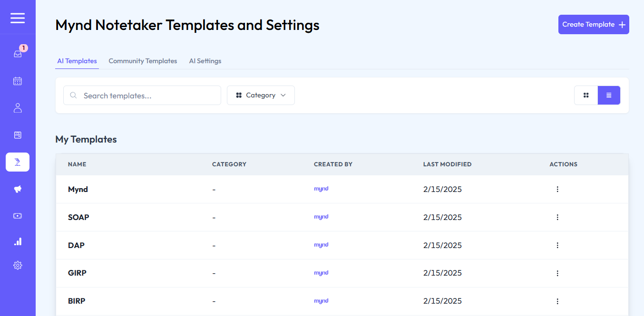Open the DAP template row
The width and height of the screenshot is (644, 316).
pyautogui.click(x=77, y=245)
